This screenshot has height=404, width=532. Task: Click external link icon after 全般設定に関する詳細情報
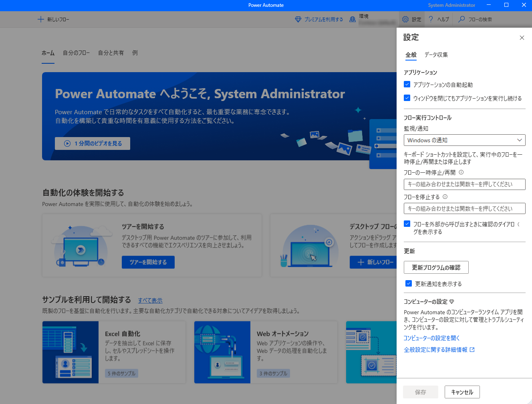[472, 350]
